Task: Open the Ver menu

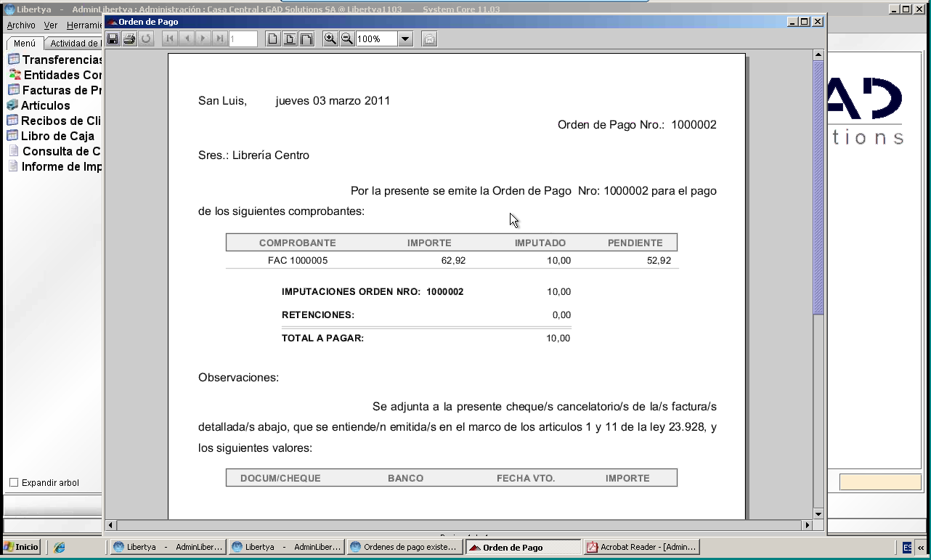Action: tap(51, 25)
